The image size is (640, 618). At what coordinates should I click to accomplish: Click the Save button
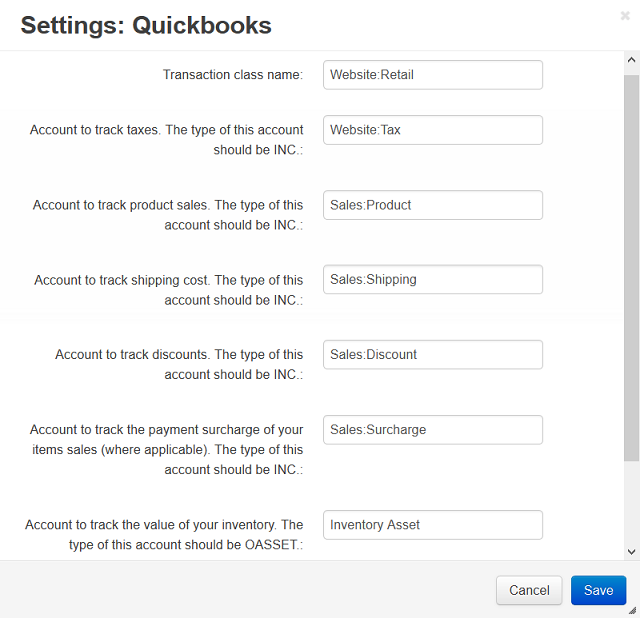(x=598, y=590)
